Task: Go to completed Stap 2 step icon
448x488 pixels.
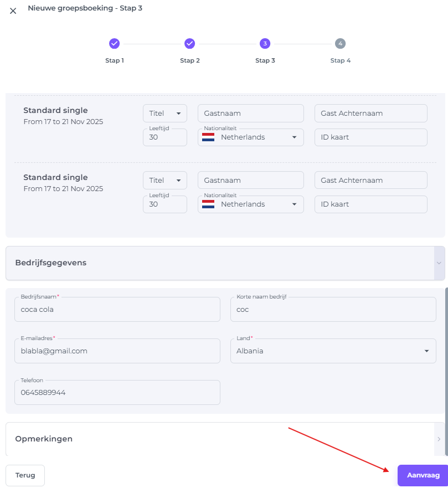Action: [x=189, y=44]
